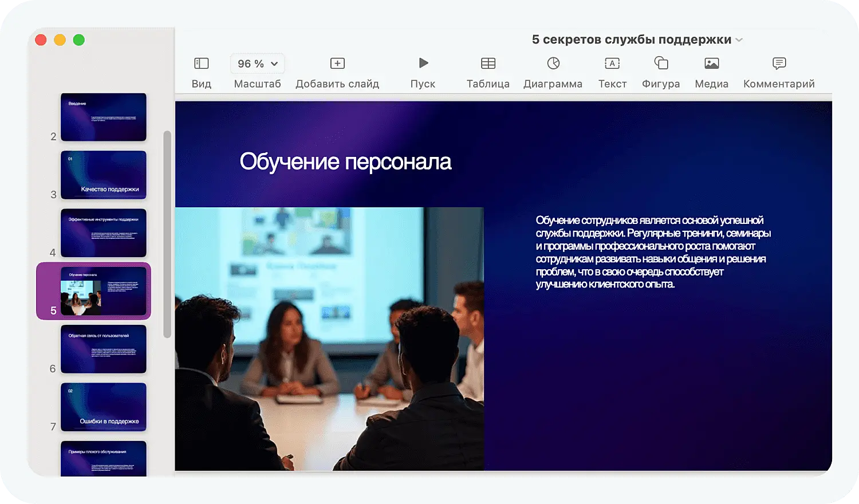
Task: Open slide 7 Ошибки в поддержке thumbnail
Action: tap(104, 407)
